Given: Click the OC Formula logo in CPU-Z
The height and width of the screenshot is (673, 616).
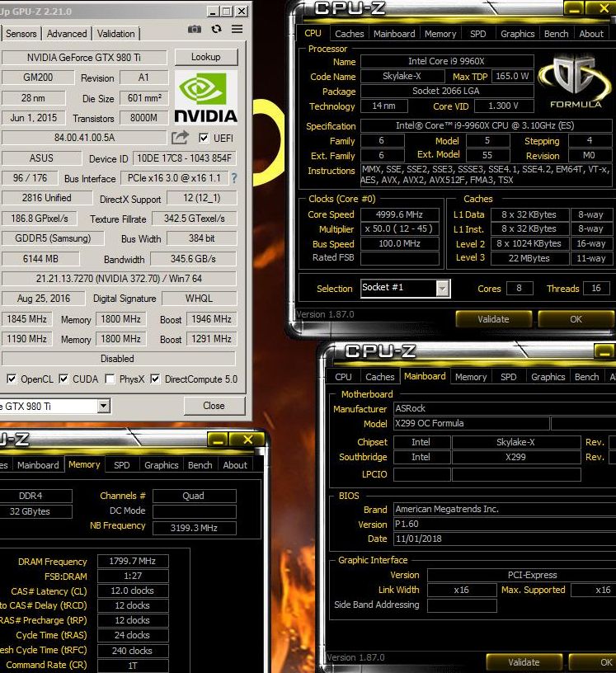Looking at the screenshot, I should [576, 81].
